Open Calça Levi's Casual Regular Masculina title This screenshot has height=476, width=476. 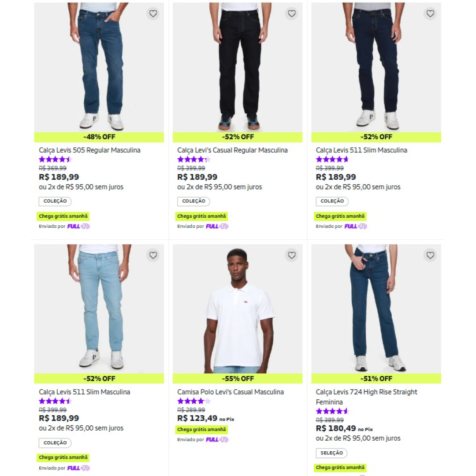click(232, 150)
